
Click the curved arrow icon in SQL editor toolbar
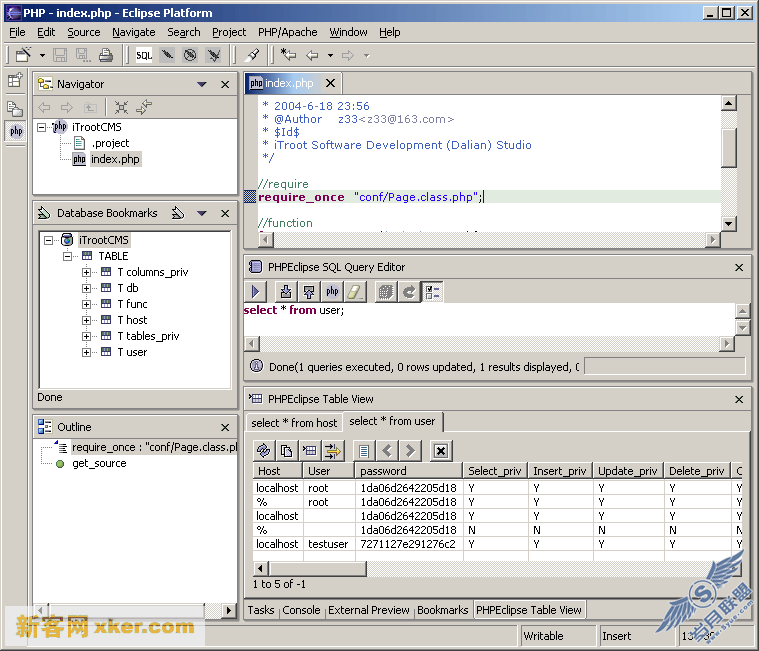[409, 292]
